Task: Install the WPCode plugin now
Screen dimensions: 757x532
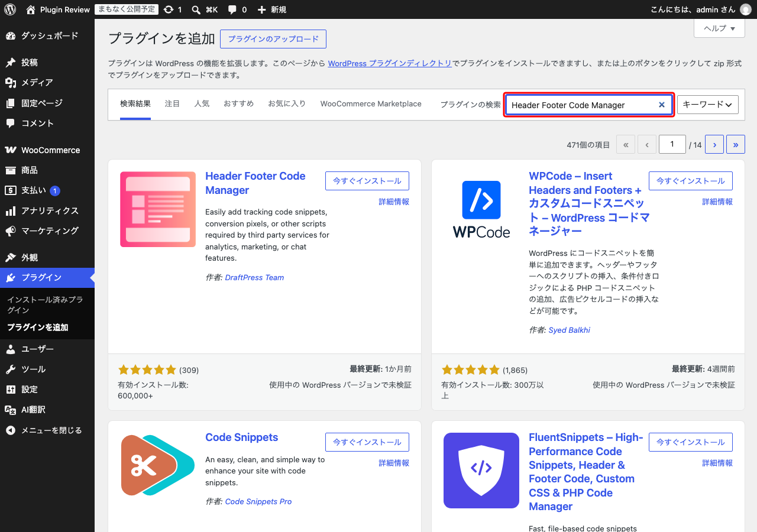Action: point(691,181)
